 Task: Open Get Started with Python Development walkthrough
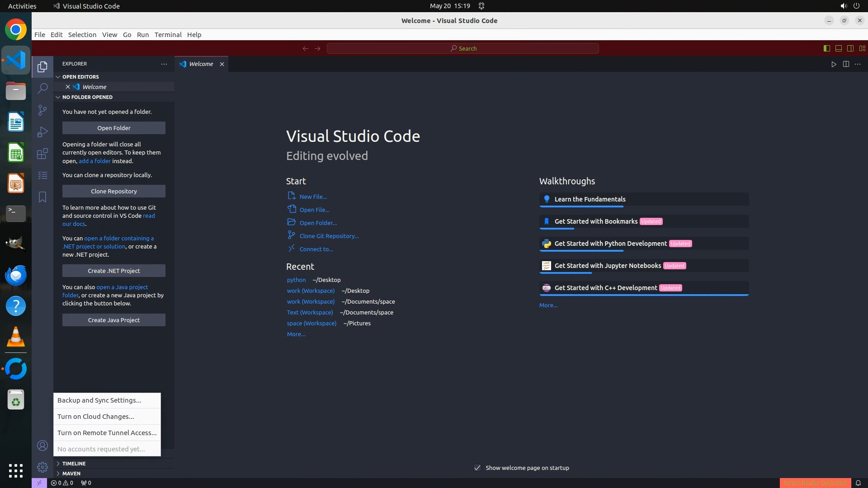pos(610,244)
